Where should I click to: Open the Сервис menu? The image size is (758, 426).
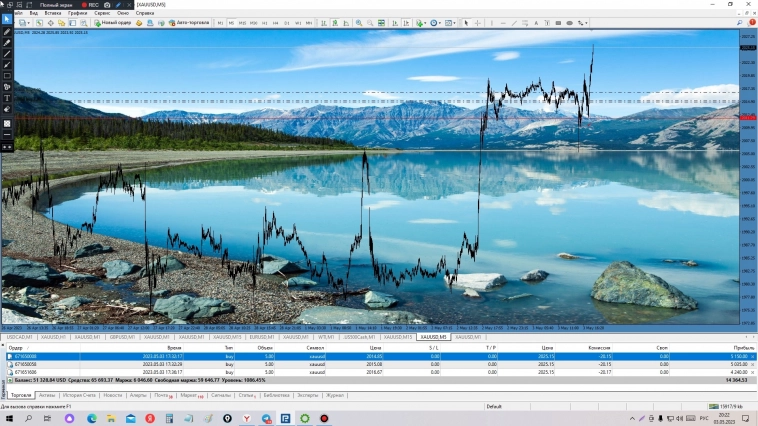click(x=102, y=13)
